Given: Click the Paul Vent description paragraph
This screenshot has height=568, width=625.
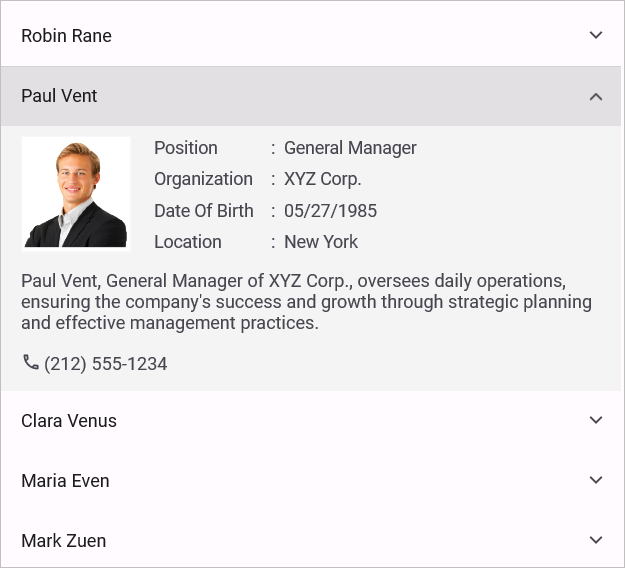Looking at the screenshot, I should pyautogui.click(x=306, y=302).
